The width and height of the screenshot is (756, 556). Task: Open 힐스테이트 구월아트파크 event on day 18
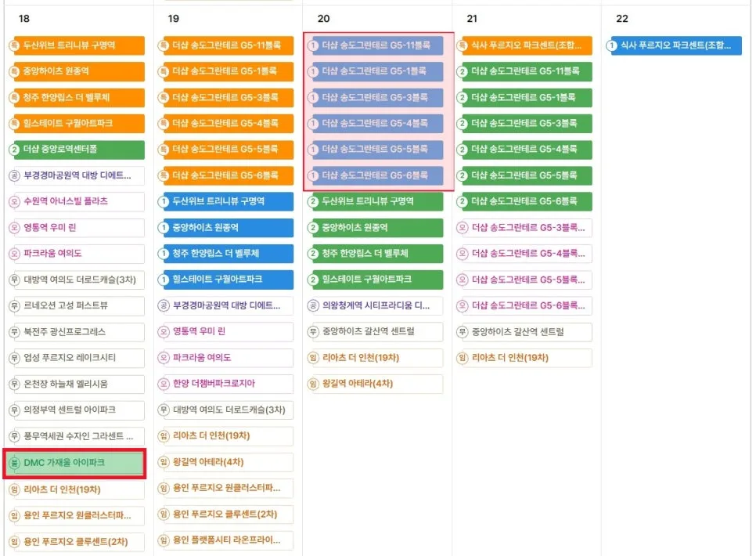click(x=77, y=124)
